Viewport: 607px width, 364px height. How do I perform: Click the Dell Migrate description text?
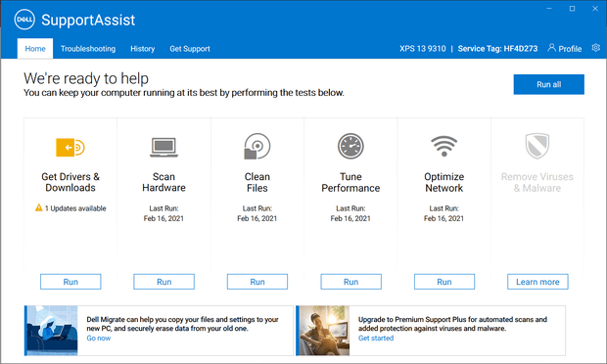coord(182,324)
